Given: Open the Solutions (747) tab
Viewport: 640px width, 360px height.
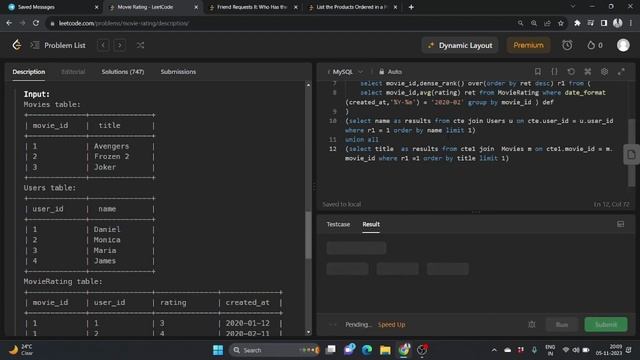Looking at the screenshot, I should coord(122,72).
